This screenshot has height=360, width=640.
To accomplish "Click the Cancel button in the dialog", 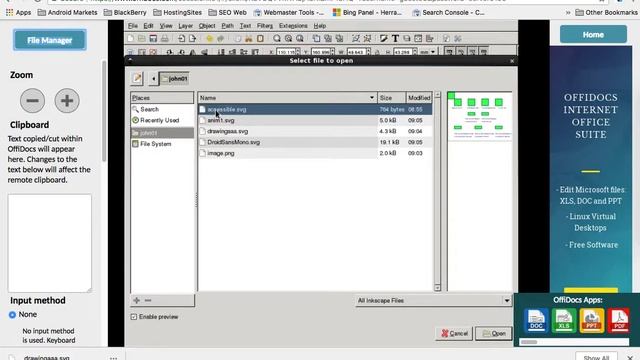I will [454, 333].
